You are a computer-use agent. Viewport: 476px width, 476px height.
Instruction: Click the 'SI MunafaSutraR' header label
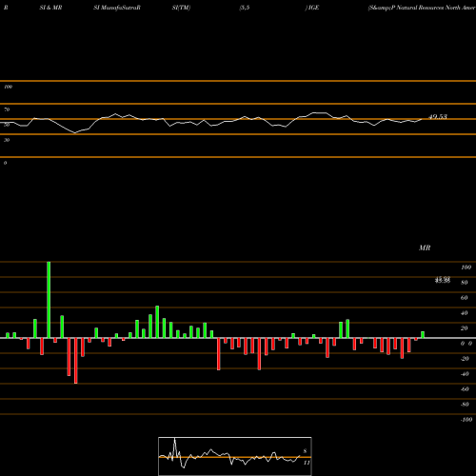pos(117,8)
